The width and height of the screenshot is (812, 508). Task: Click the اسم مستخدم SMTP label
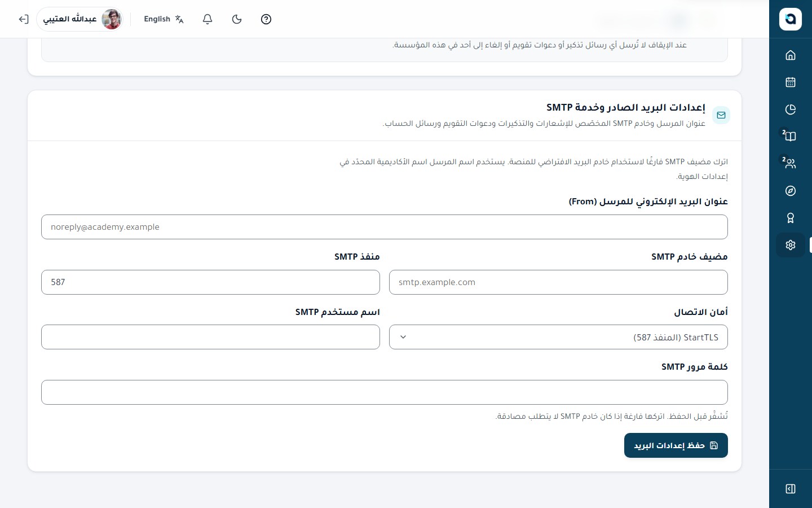coord(338,312)
